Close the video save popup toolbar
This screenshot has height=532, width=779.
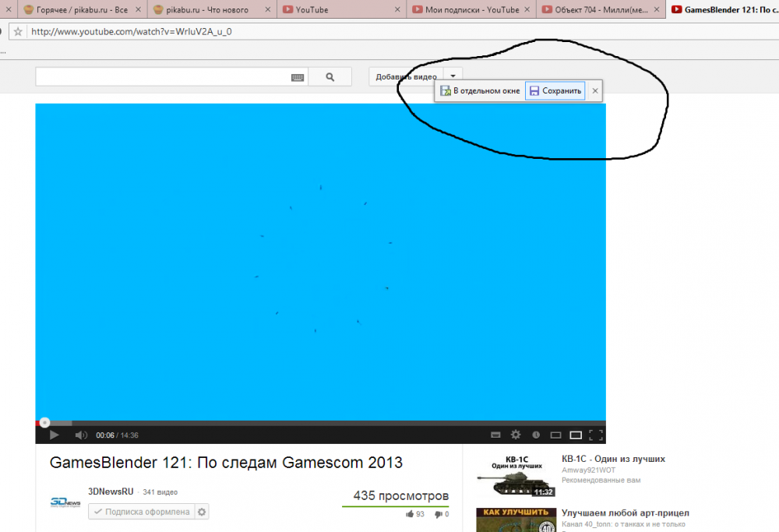595,91
